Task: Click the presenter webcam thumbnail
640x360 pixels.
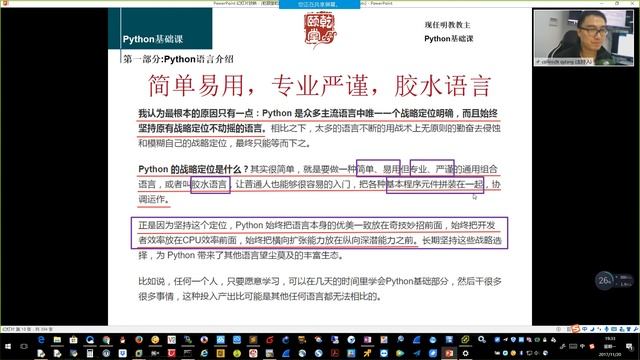Action: [x=584, y=38]
